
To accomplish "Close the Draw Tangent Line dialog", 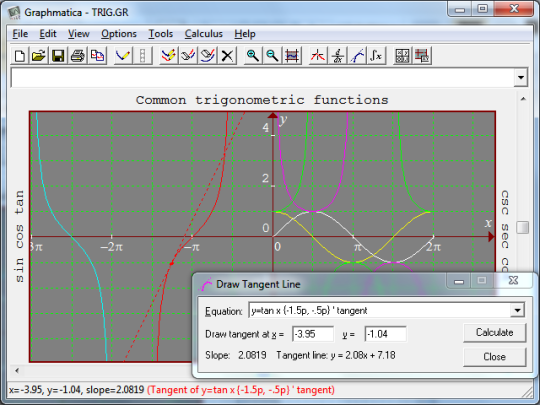I will [x=513, y=280].
